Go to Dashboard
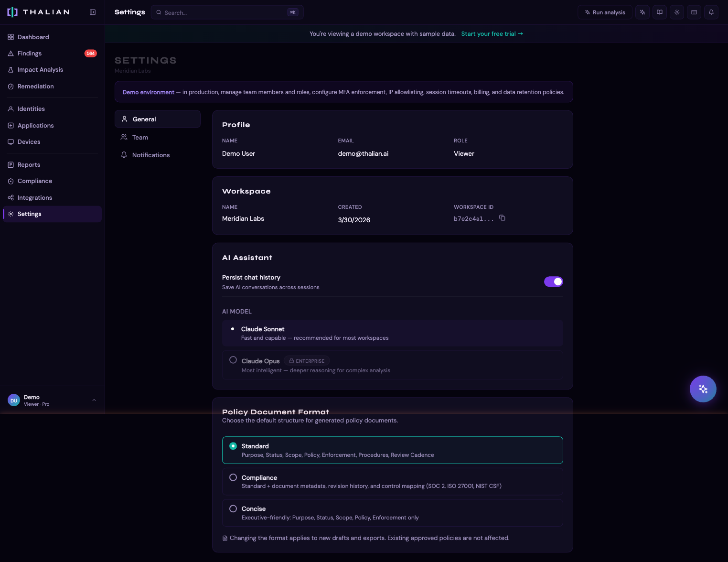The height and width of the screenshot is (562, 728). click(52, 37)
